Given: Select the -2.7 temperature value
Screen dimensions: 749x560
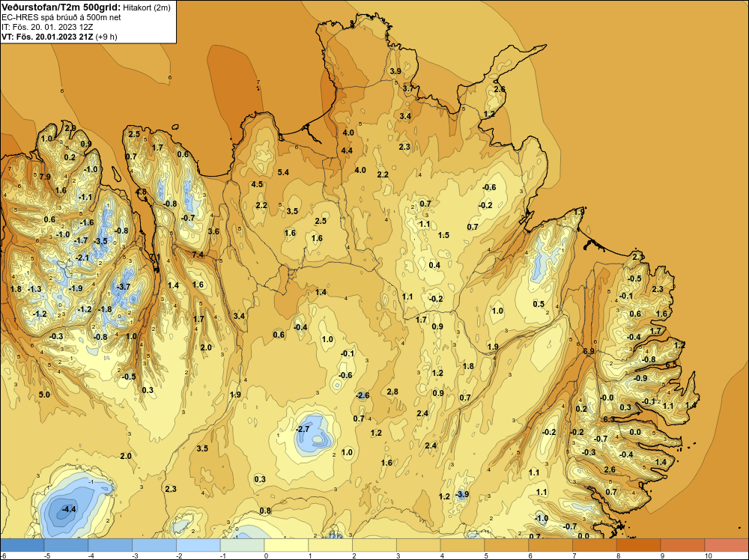Looking at the screenshot, I should point(303,429).
